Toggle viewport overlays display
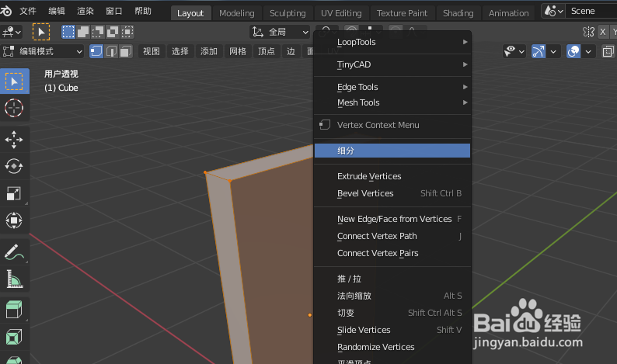This screenshot has height=364, width=617. coord(573,51)
